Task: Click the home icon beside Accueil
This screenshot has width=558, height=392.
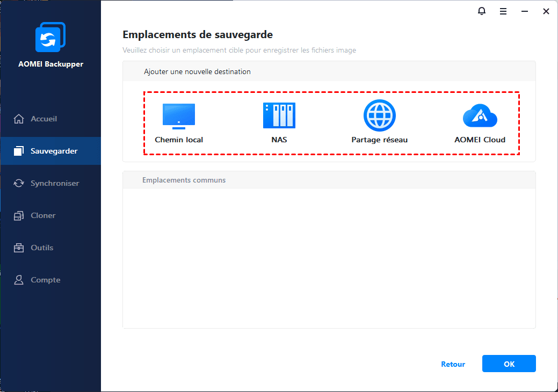Action: pyautogui.click(x=19, y=119)
